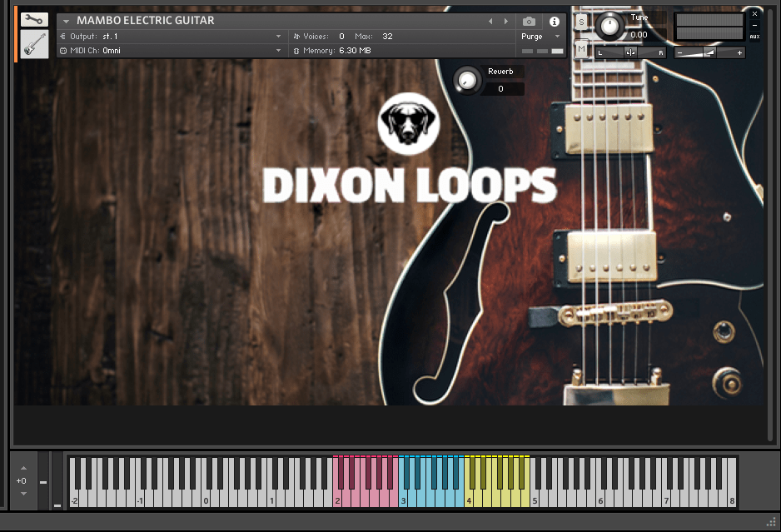Image resolution: width=781 pixels, height=532 pixels.
Task: Open the Output st.1 dropdown
Action: (x=278, y=37)
